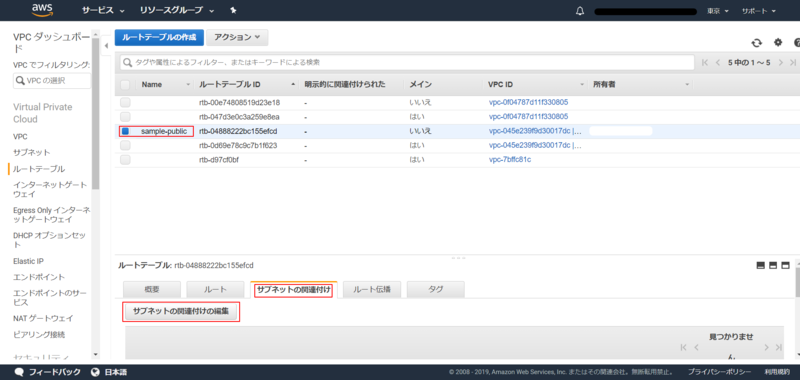
Task: Select checkbox for rtb-0d69e78c9c7b1f623
Action: [125, 145]
